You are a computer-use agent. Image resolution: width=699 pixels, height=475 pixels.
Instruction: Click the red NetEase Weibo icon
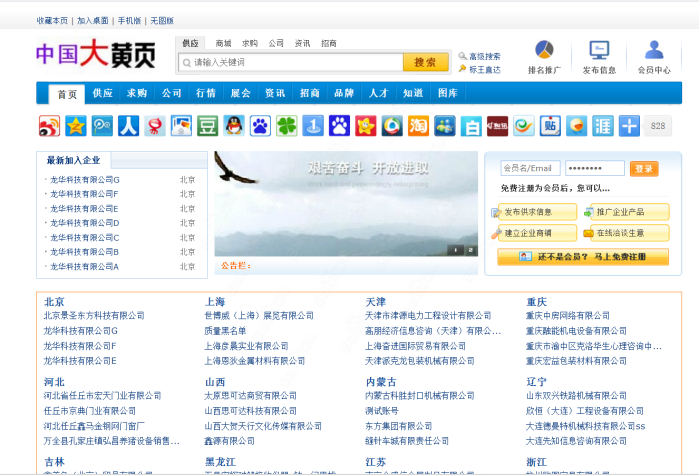click(x=155, y=126)
